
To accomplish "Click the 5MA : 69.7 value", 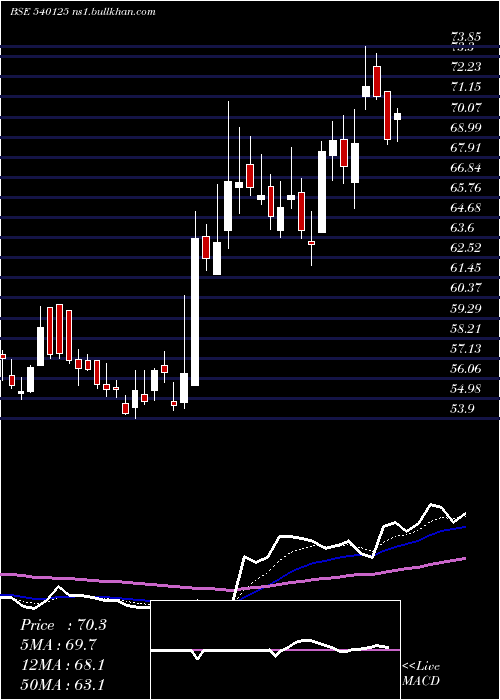I will (58, 645).
